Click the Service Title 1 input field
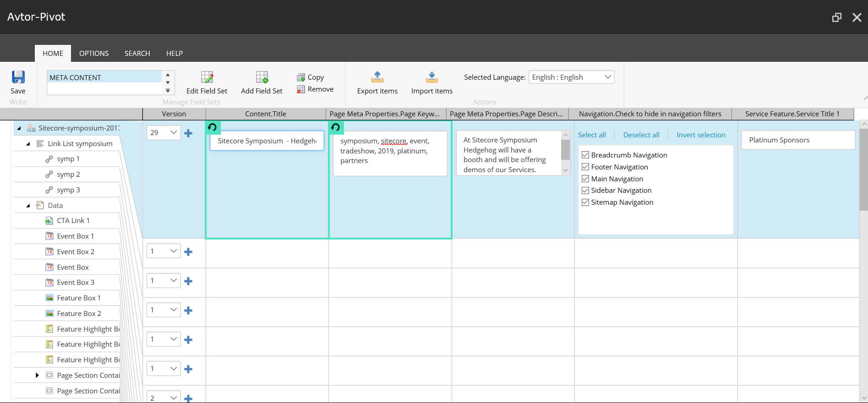 [x=797, y=140]
